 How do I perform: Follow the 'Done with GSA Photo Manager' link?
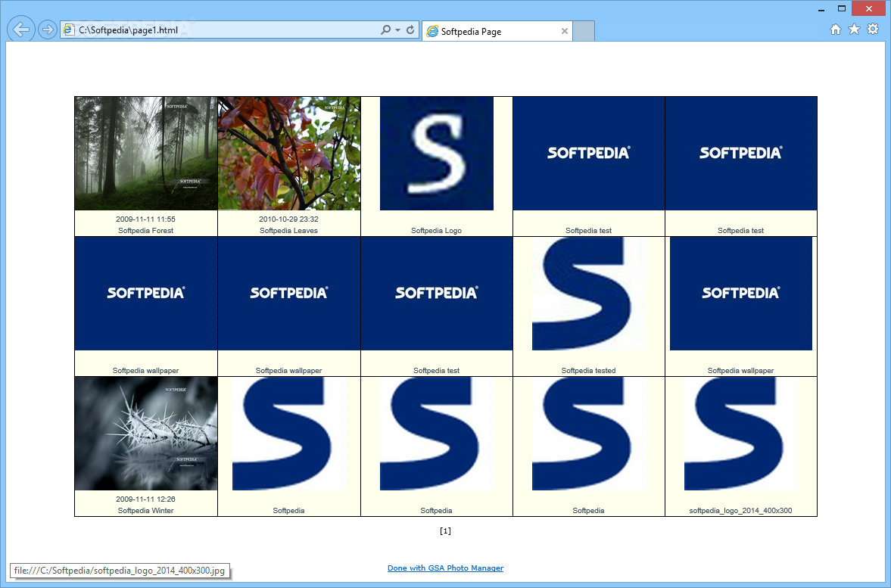coord(445,568)
